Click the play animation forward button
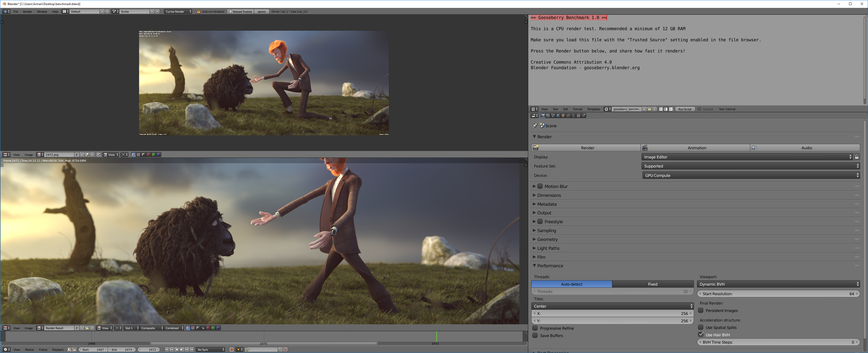The width and height of the screenshot is (868, 353). coord(182,350)
